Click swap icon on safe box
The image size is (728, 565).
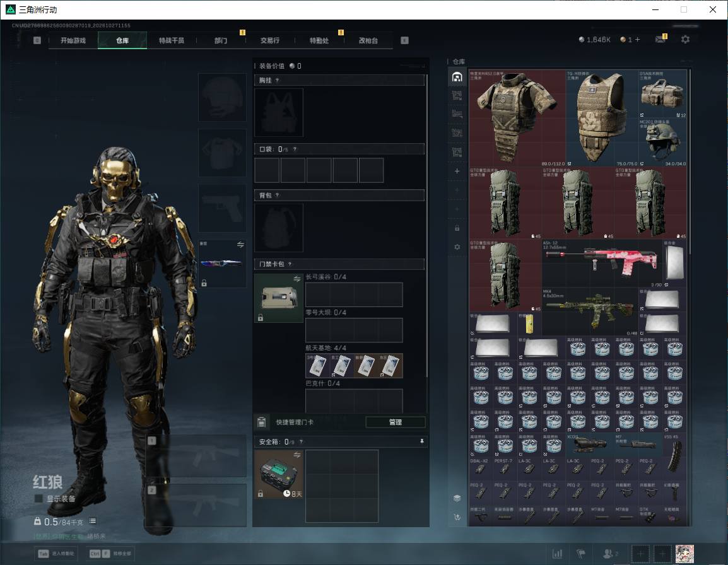pyautogui.click(x=296, y=455)
